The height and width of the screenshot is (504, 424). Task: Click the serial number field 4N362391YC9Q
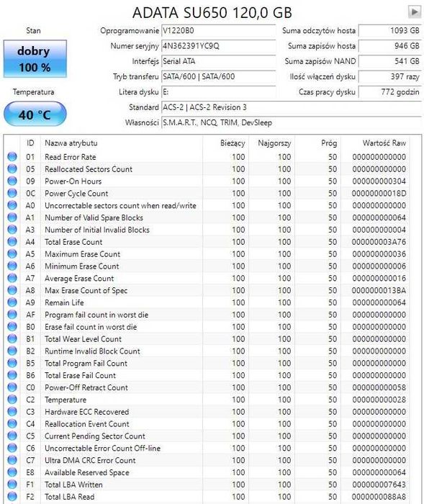tap(219, 46)
